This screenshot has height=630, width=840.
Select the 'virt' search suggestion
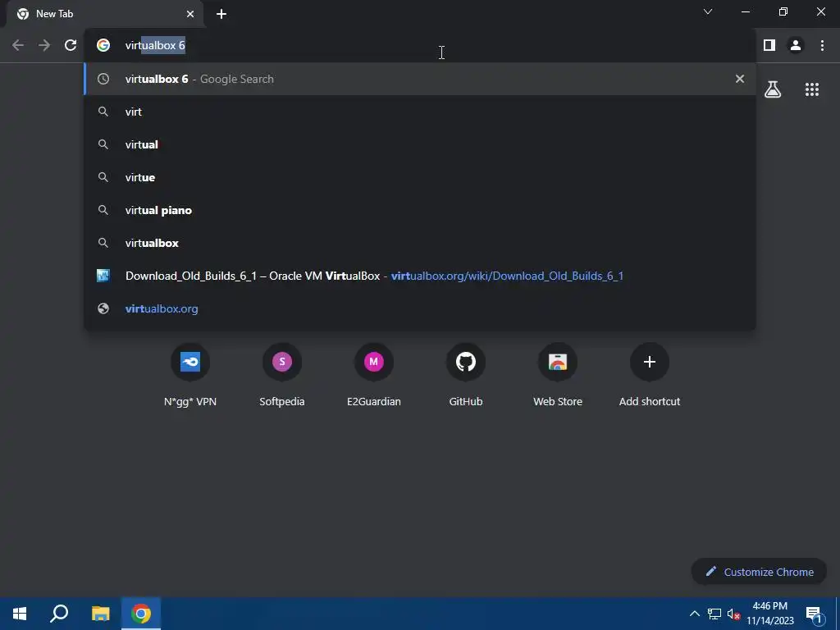pos(419,112)
